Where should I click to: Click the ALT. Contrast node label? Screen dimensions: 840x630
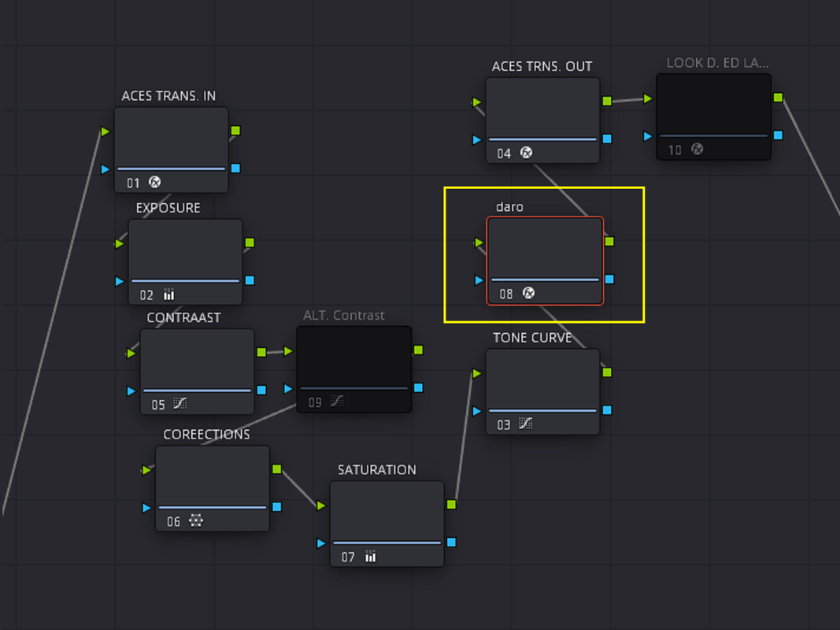pos(344,316)
